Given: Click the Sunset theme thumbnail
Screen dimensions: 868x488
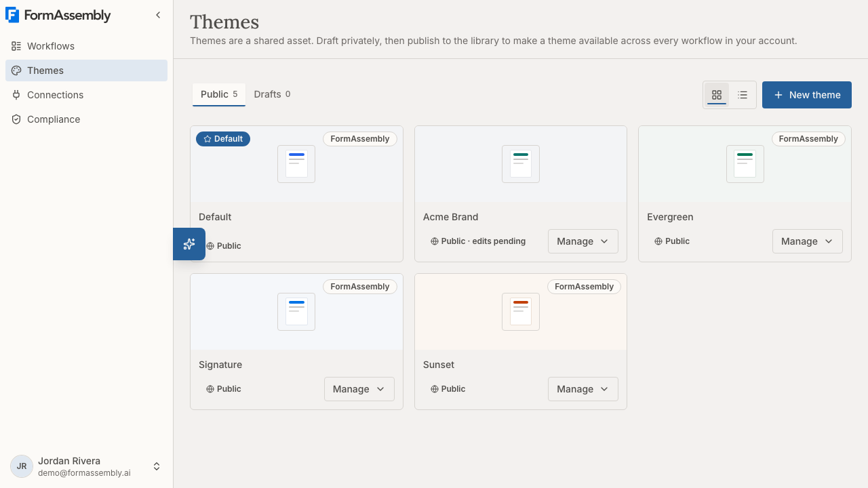Looking at the screenshot, I should (x=521, y=312).
